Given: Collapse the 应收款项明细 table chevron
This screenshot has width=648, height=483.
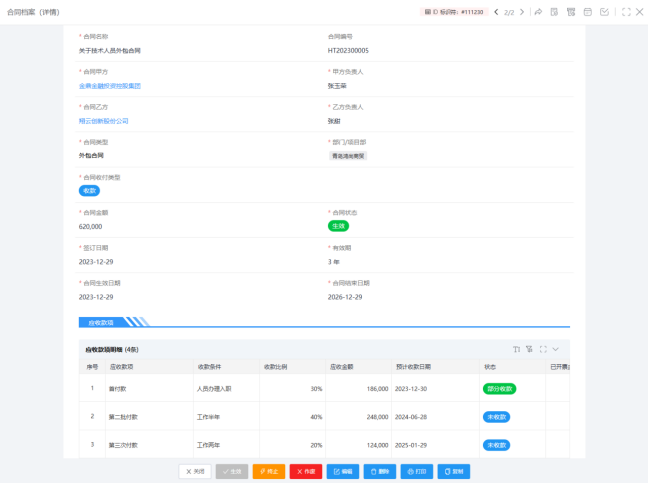Looking at the screenshot, I should click(x=556, y=349).
